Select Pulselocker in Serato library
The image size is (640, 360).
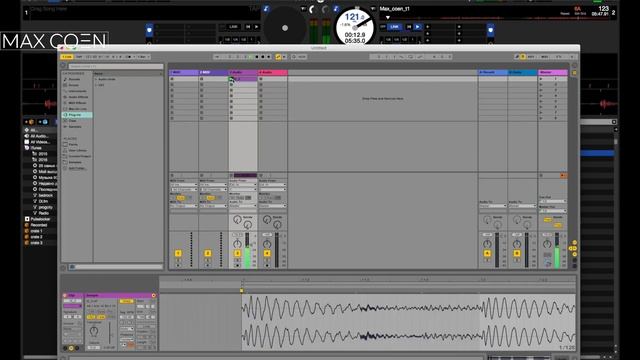click(39, 219)
